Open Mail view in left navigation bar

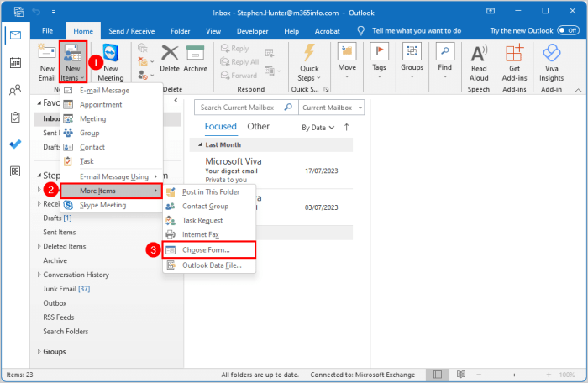coord(15,35)
